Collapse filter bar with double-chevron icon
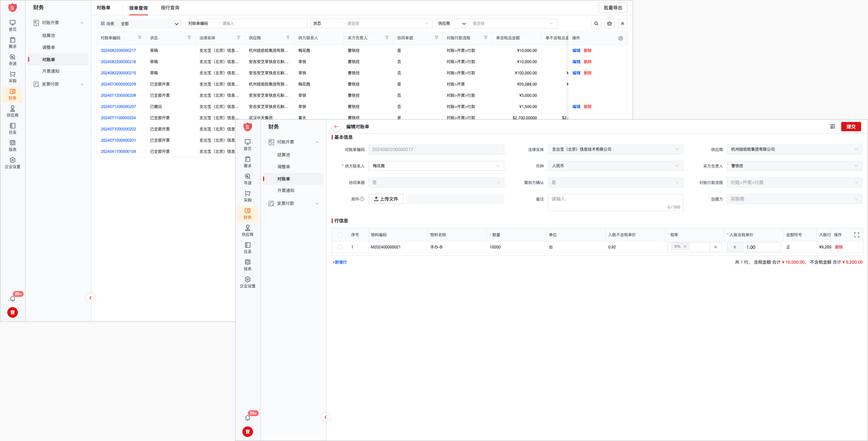Screen dimensions: 868x441 point(623,23)
